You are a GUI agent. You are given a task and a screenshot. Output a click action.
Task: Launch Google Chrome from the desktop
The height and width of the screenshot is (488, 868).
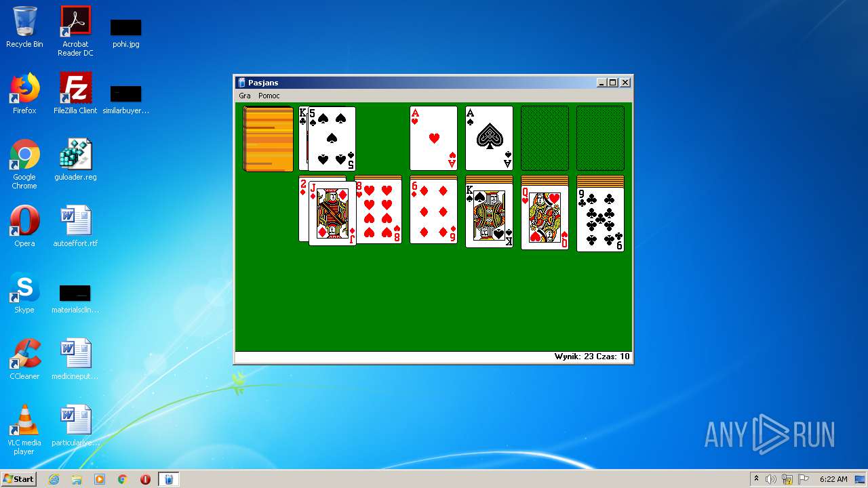coord(24,164)
